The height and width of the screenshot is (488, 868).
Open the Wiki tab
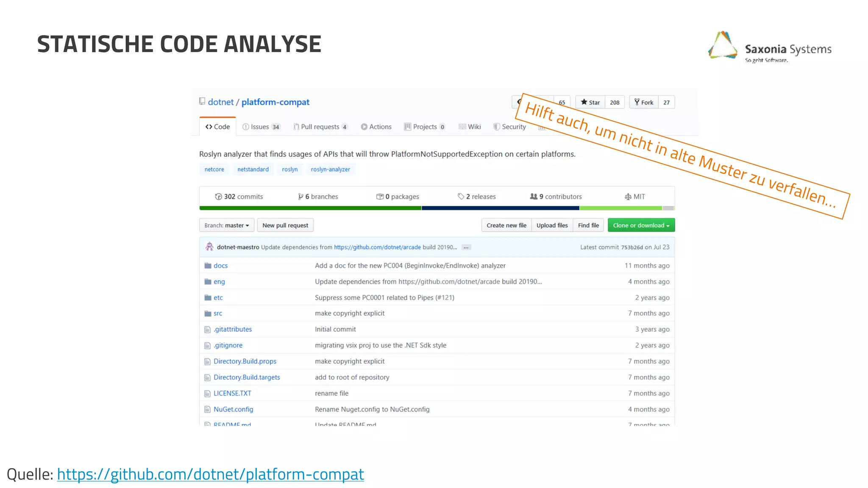pos(470,127)
